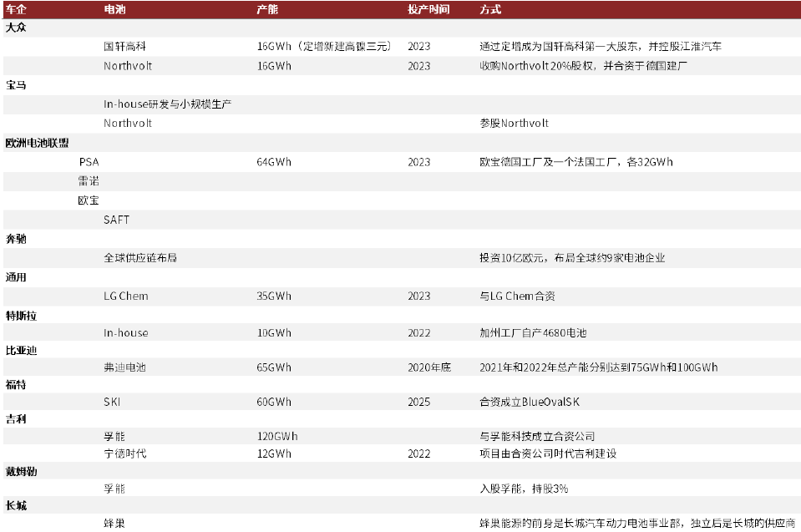Click 收购Northvolt20%股权 description
The image size is (801, 532).
coord(583,66)
